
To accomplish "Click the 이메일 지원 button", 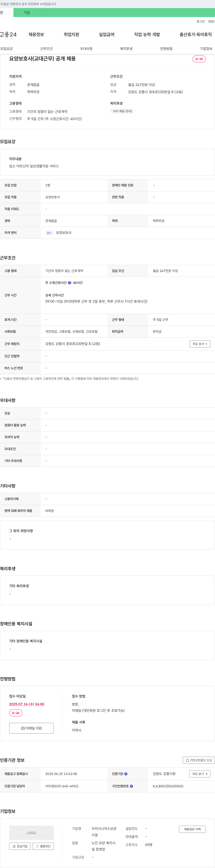I will coord(31,728).
